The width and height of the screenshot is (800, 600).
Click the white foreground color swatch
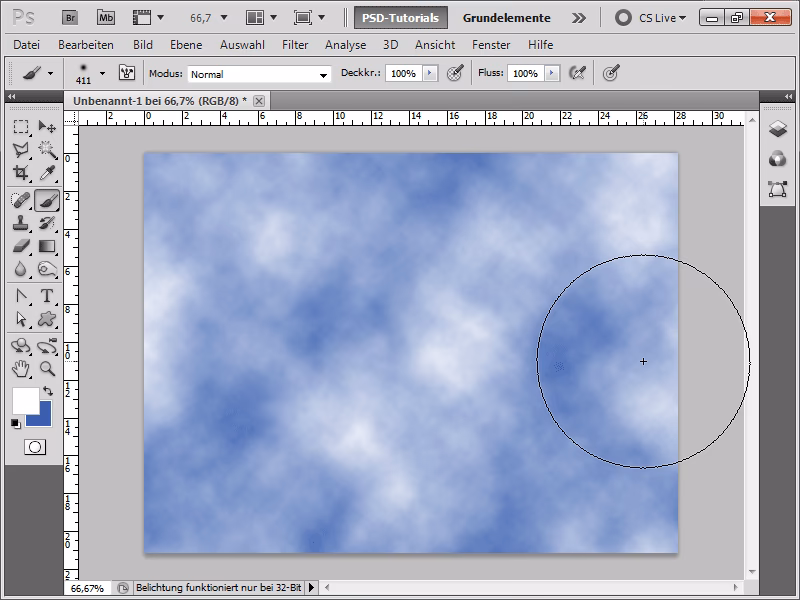(x=24, y=400)
